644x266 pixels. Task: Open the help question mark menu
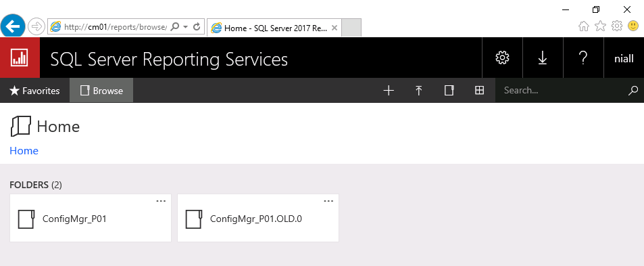[583, 58]
